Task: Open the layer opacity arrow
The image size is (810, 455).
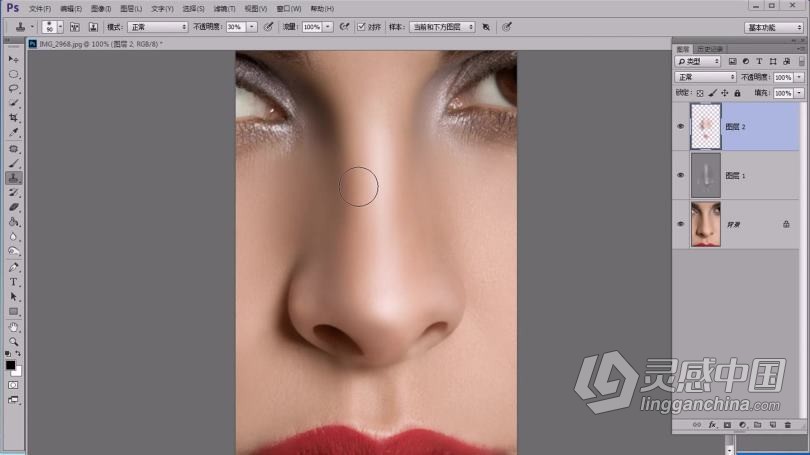Action: (x=799, y=77)
